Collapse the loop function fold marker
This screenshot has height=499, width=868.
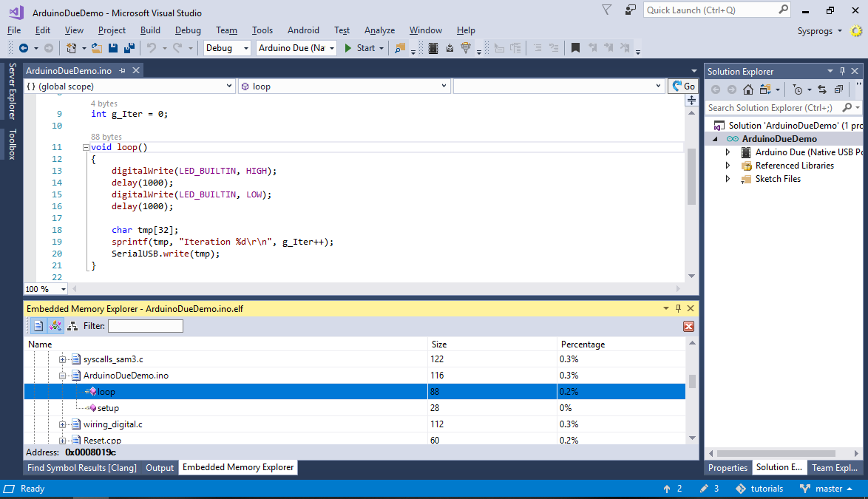86,147
